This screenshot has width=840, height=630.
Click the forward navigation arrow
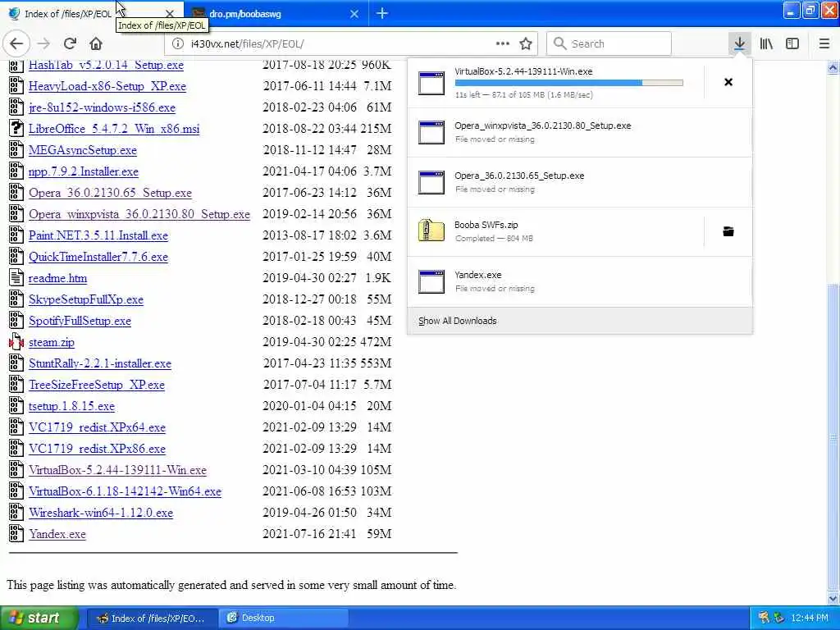coord(44,44)
